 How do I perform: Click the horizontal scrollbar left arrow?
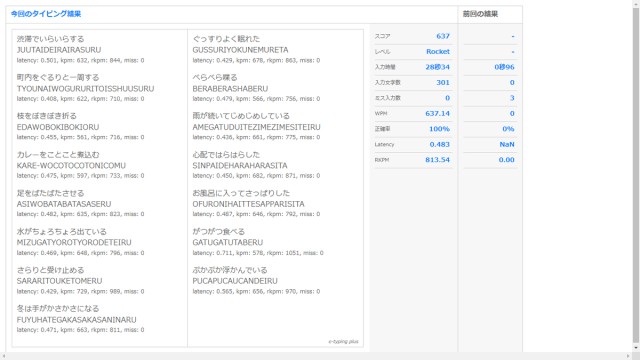coord(4,356)
